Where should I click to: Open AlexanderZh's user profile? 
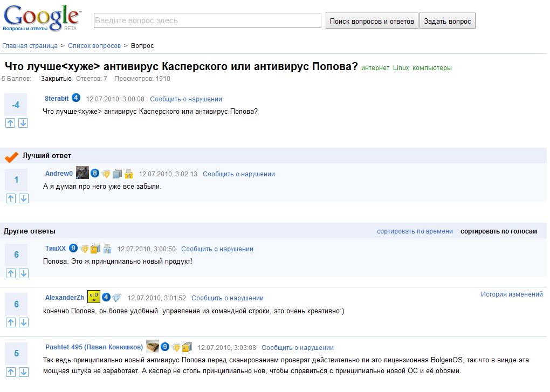65,298
